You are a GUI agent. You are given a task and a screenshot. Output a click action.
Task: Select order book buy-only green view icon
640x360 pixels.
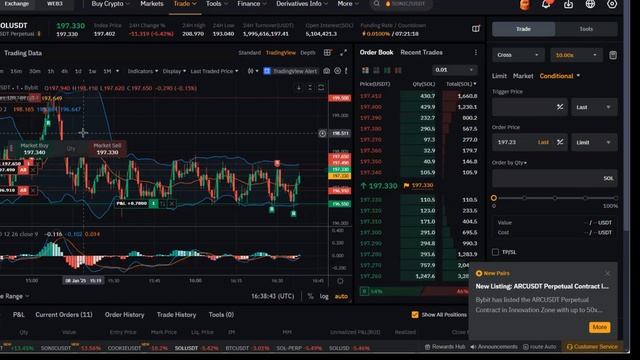(387, 70)
